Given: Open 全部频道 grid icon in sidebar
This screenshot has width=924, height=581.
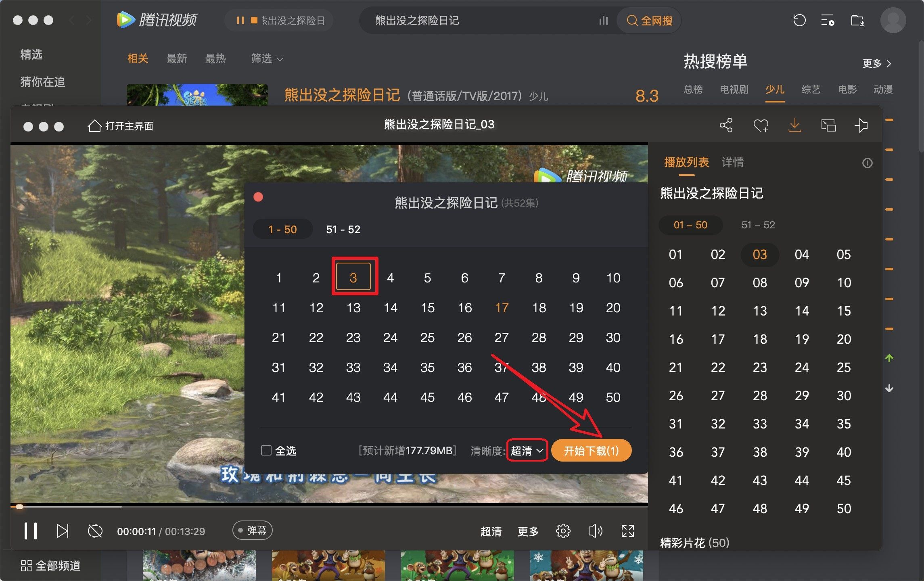Looking at the screenshot, I should (27, 566).
